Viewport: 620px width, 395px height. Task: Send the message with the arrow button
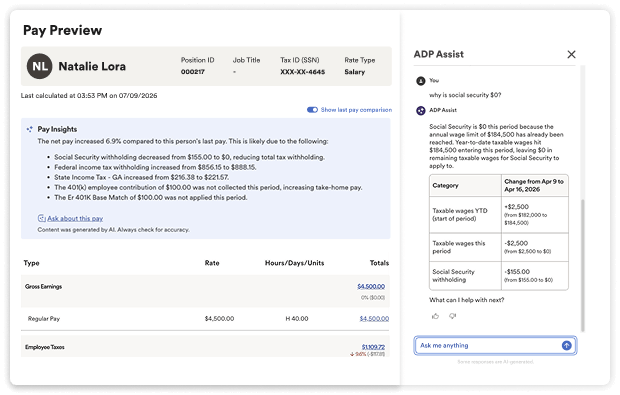coord(567,345)
